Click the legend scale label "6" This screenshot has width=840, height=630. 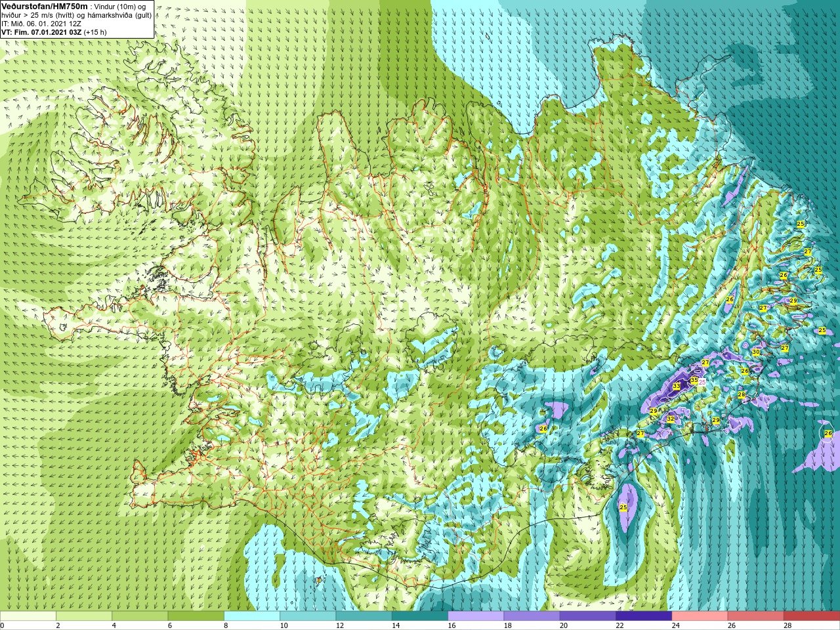tap(170, 625)
